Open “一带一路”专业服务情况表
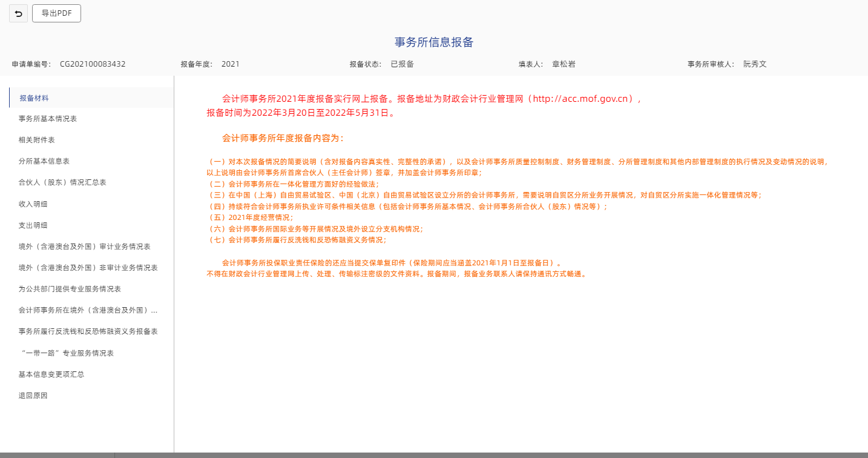The height and width of the screenshot is (458, 868). 67,353
